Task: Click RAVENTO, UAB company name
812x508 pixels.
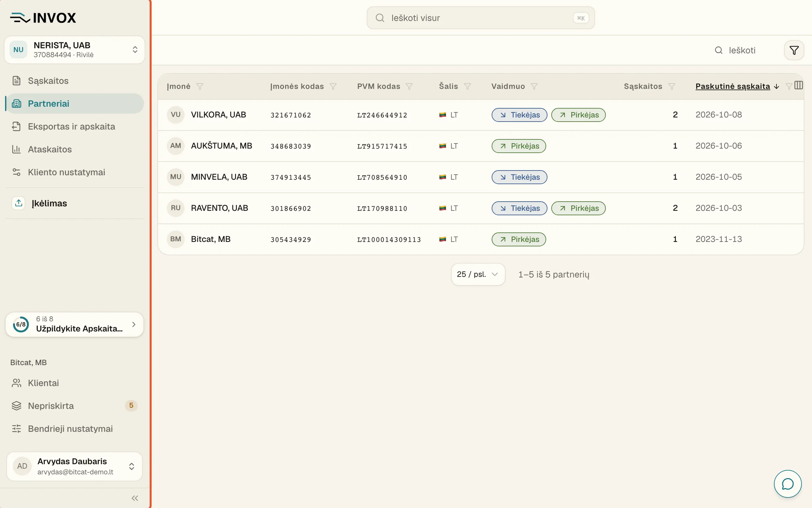Action: [219, 208]
